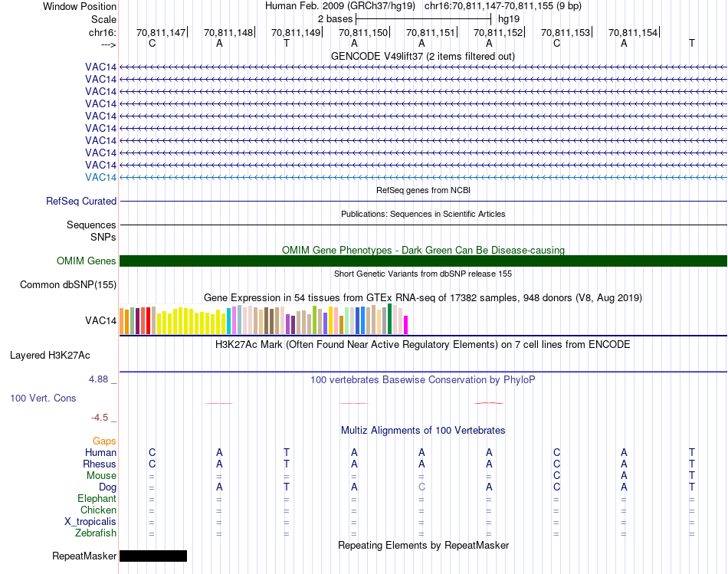This screenshot has width=728, height=574.
Task: Open Publications: Sequences in Scientific Articles title
Action: [423, 214]
